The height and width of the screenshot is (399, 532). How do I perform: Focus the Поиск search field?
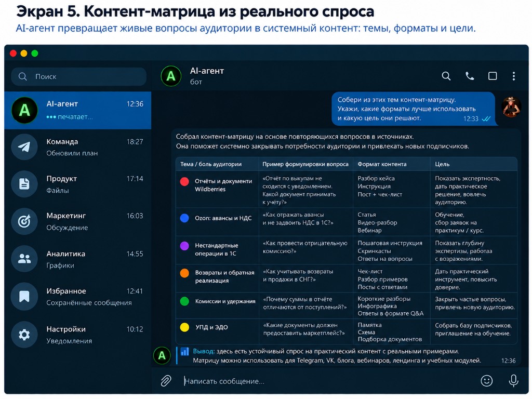[79, 76]
